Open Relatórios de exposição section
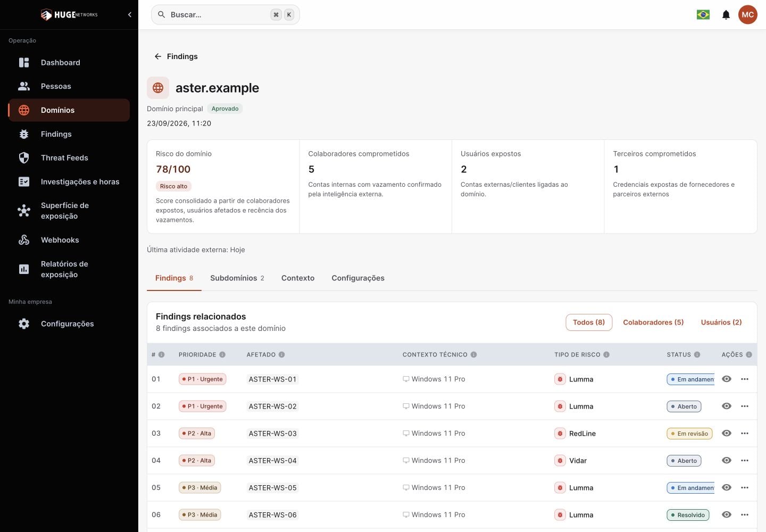Screen dimensions: 766x532 [69, 269]
